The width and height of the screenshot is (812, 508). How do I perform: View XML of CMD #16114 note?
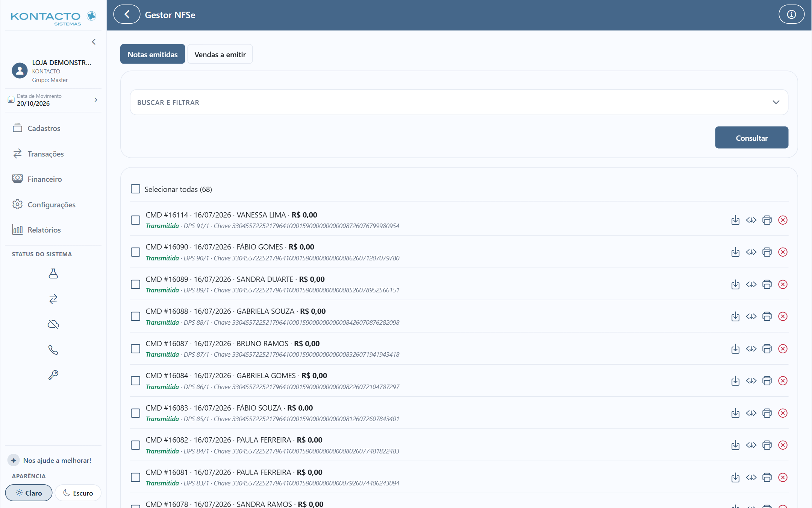[751, 220]
